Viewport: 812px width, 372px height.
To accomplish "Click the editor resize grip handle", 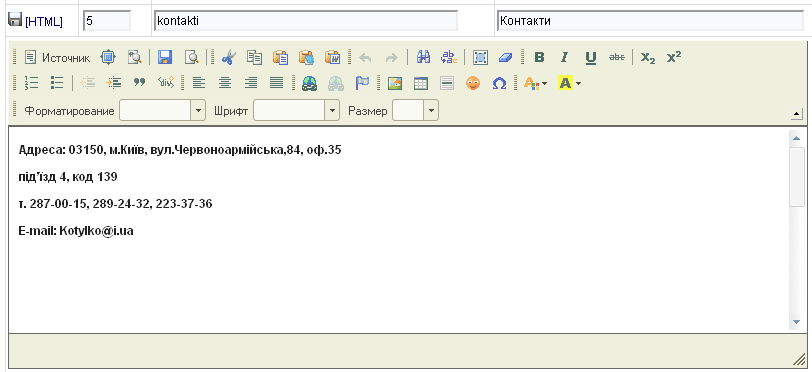I will [798, 361].
